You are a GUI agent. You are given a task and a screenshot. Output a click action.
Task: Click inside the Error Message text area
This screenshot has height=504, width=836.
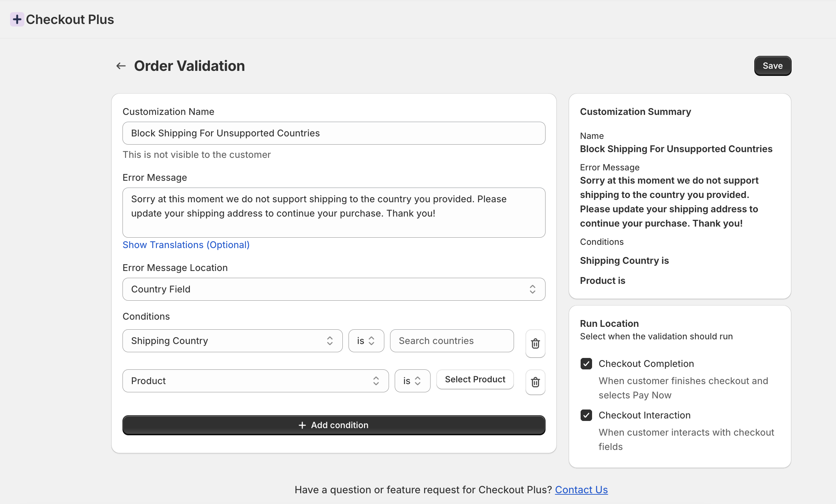point(333,213)
